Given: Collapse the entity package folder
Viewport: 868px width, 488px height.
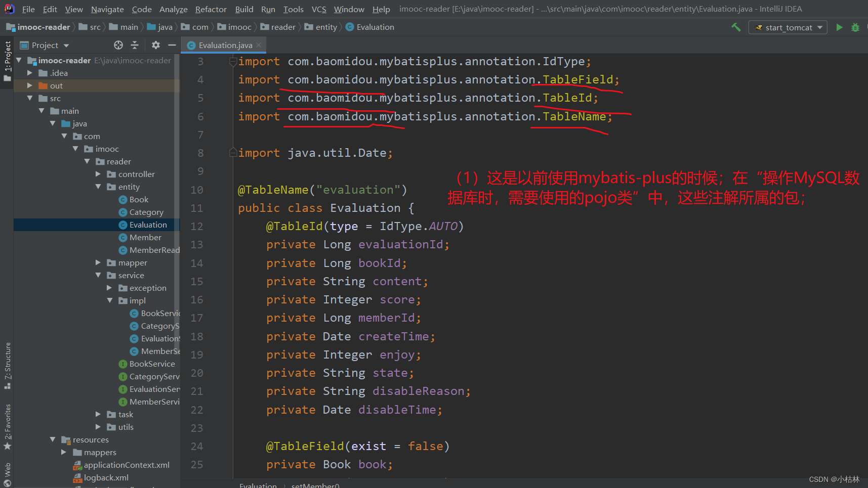Looking at the screenshot, I should 98,187.
